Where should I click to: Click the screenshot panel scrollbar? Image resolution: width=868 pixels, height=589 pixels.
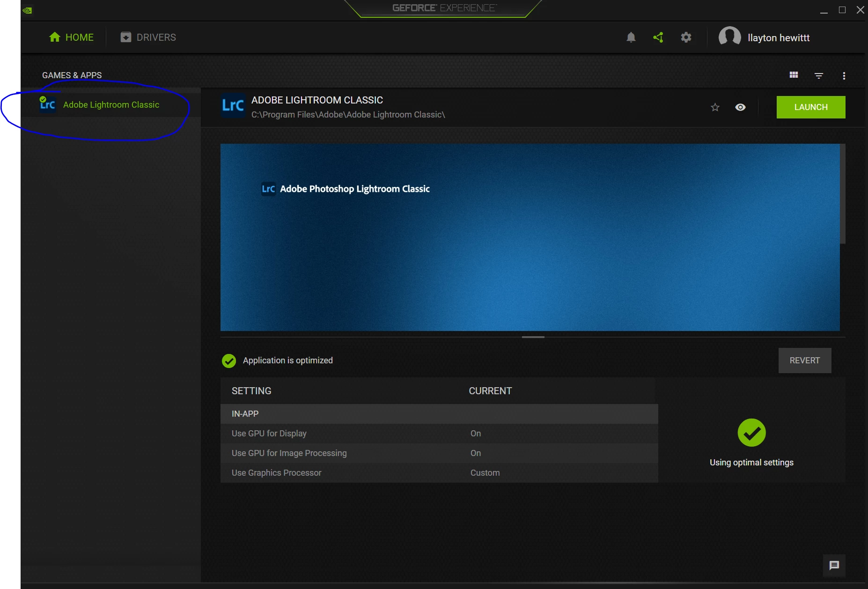(x=843, y=193)
